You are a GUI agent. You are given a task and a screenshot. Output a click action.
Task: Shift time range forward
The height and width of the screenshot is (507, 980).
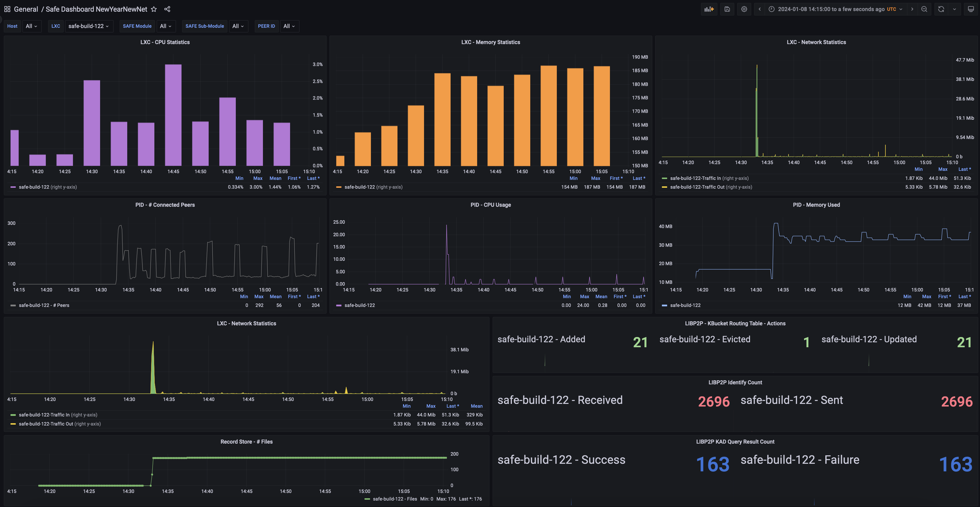[x=912, y=9]
